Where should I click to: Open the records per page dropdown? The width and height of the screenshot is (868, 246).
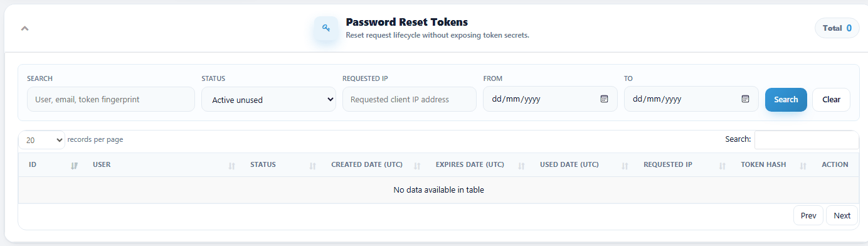[x=41, y=140]
